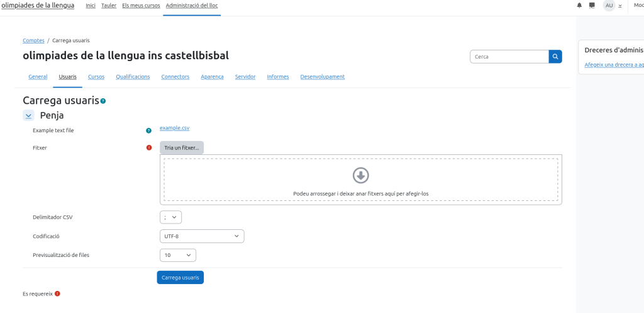Viewport: 644px width, 313px height.
Task: Open help for Carrega usuaris heading
Action: click(x=103, y=101)
